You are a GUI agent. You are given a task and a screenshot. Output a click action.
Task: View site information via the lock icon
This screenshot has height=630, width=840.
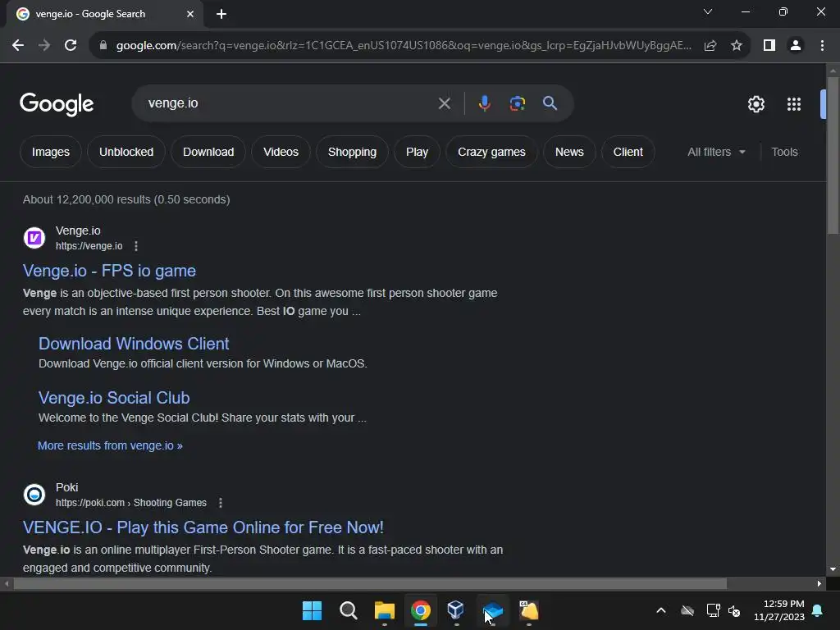[x=103, y=46]
